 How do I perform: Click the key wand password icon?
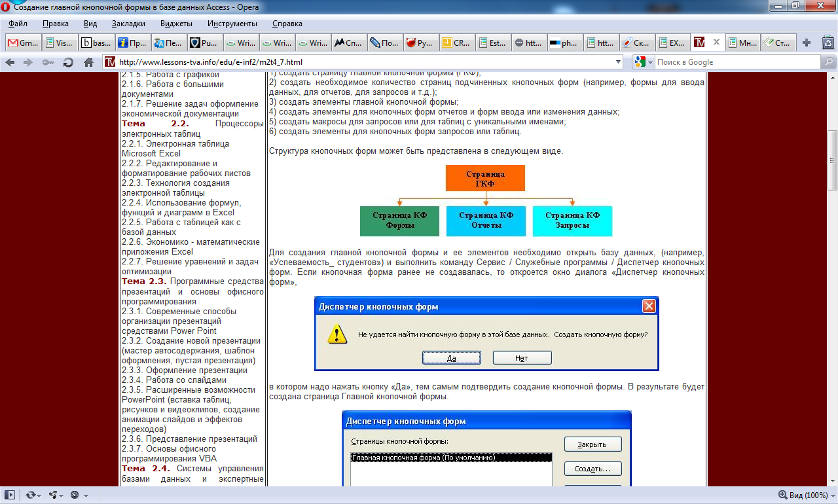48,62
